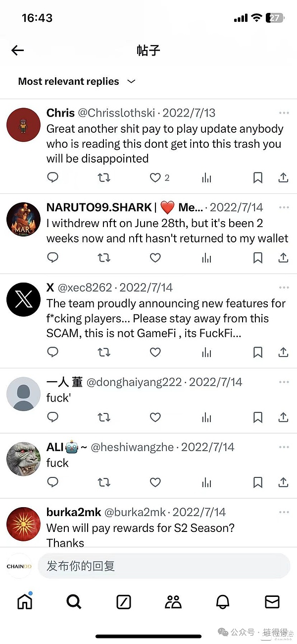The height and width of the screenshot is (644, 297).
Task: Open the Notifications bell tab
Action: [223, 601]
